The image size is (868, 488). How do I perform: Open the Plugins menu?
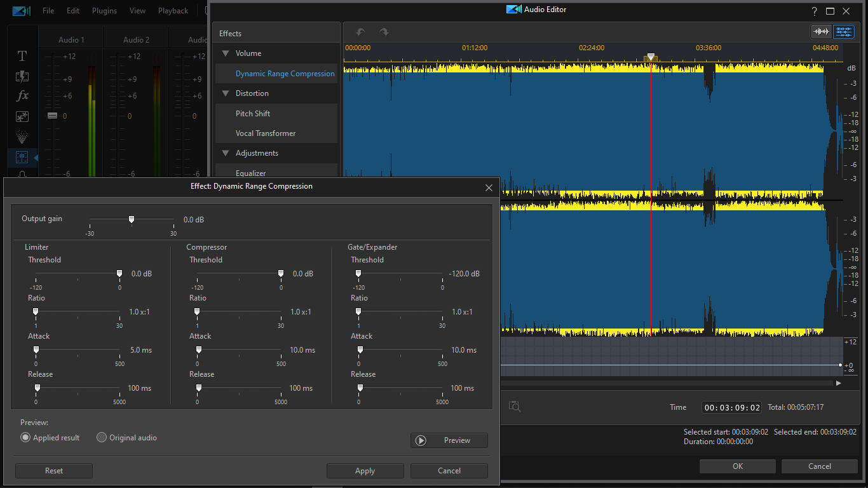pyautogui.click(x=104, y=11)
